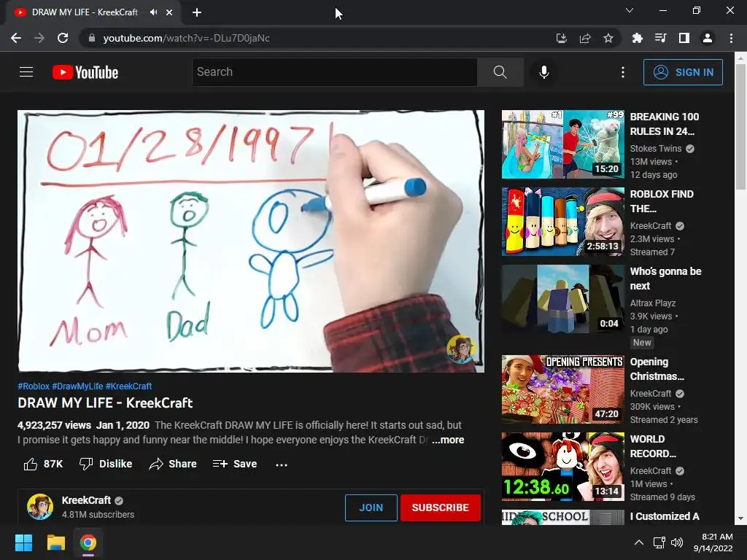
Task: Open the #KreekCraft hashtag link
Action: pyautogui.click(x=128, y=386)
